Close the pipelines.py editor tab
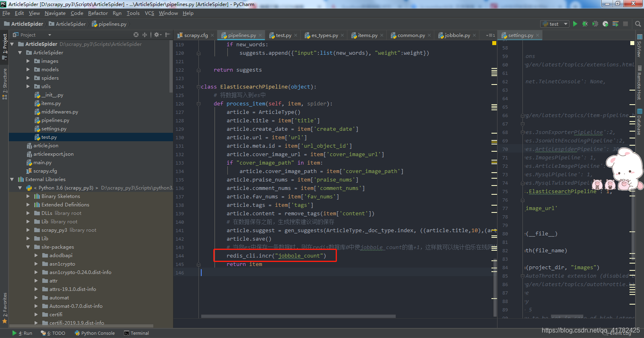Viewport: 644px width, 338px height. click(261, 35)
